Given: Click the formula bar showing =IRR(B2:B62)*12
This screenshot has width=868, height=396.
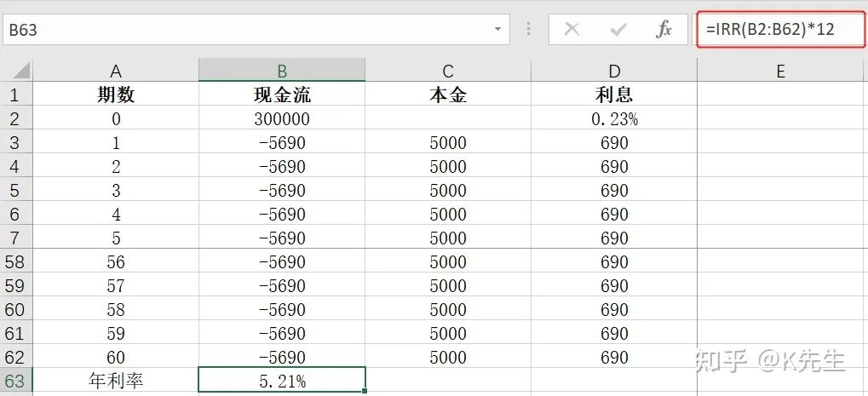Looking at the screenshot, I should (780, 29).
